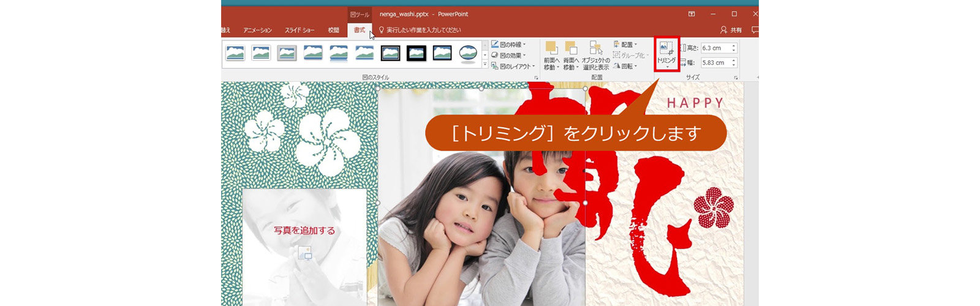Click the 前面へ移動 bring forward icon
Image resolution: width=980 pixels, height=306 pixels.
pyautogui.click(x=551, y=49)
